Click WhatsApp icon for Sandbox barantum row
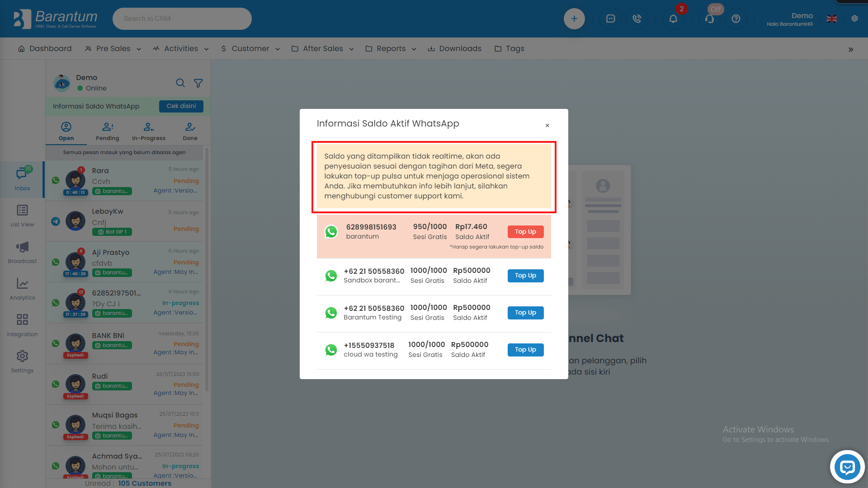The height and width of the screenshot is (488, 868). [331, 276]
